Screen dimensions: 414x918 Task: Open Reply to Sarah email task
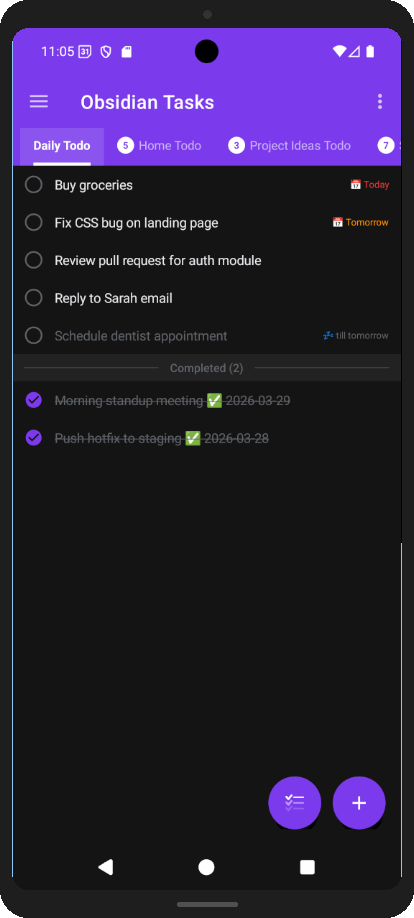(x=114, y=298)
